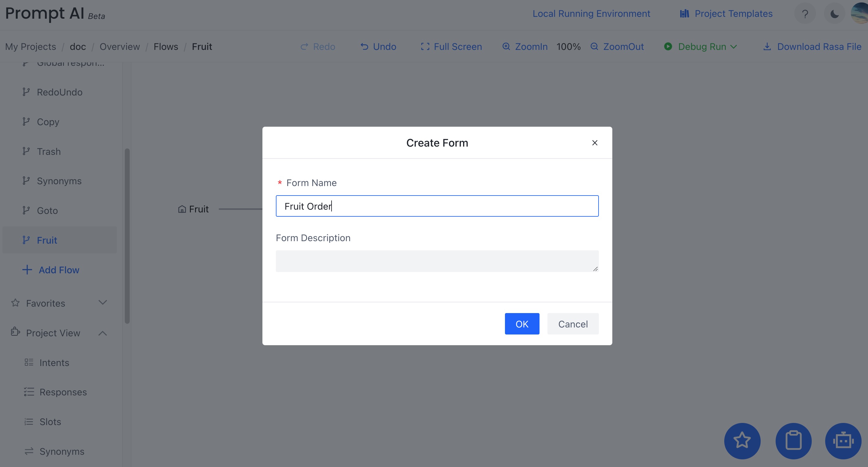Viewport: 868px width, 467px height.
Task: Enter Full Screen mode
Action: (x=451, y=47)
